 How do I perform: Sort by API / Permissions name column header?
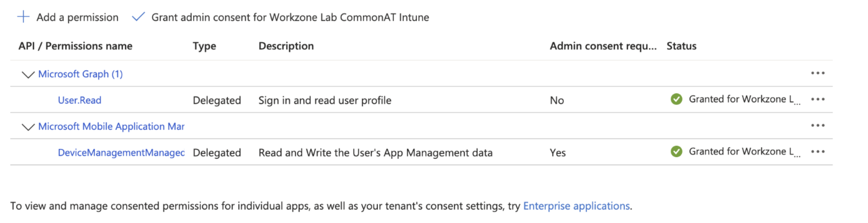pyautogui.click(x=75, y=46)
